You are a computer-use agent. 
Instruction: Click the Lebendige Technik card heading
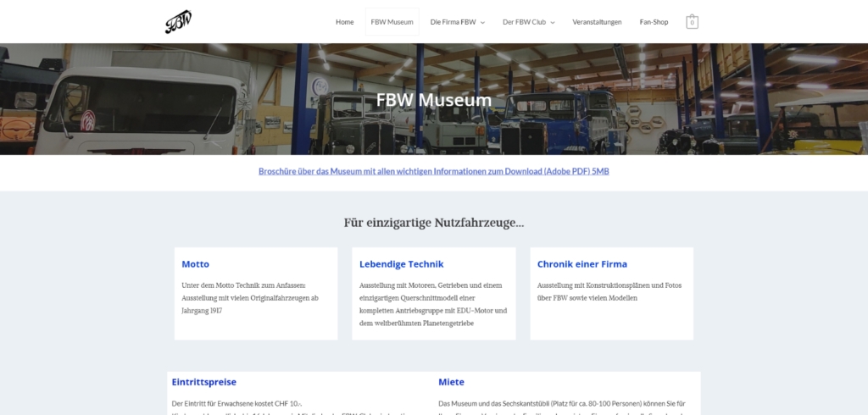point(401,264)
